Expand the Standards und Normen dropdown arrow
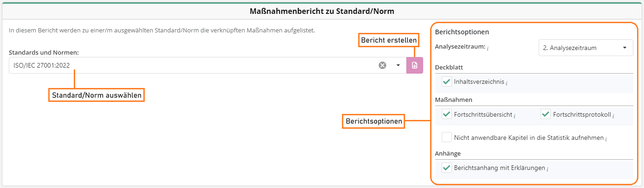644x188 pixels. (x=398, y=65)
